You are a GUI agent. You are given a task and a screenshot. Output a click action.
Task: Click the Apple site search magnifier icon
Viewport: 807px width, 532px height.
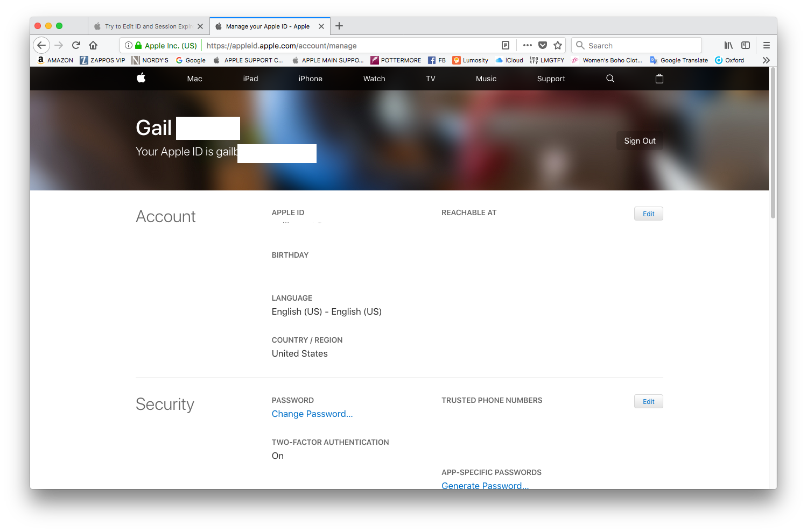coord(610,79)
